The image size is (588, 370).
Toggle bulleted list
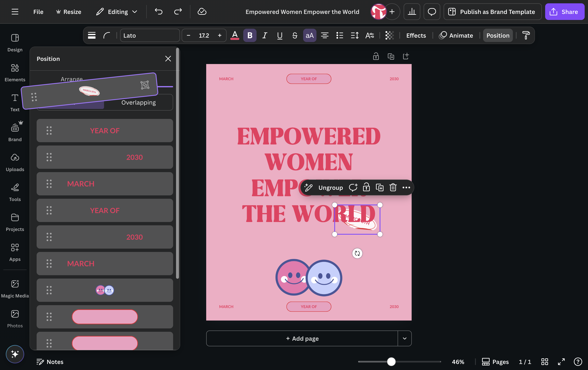[340, 35]
